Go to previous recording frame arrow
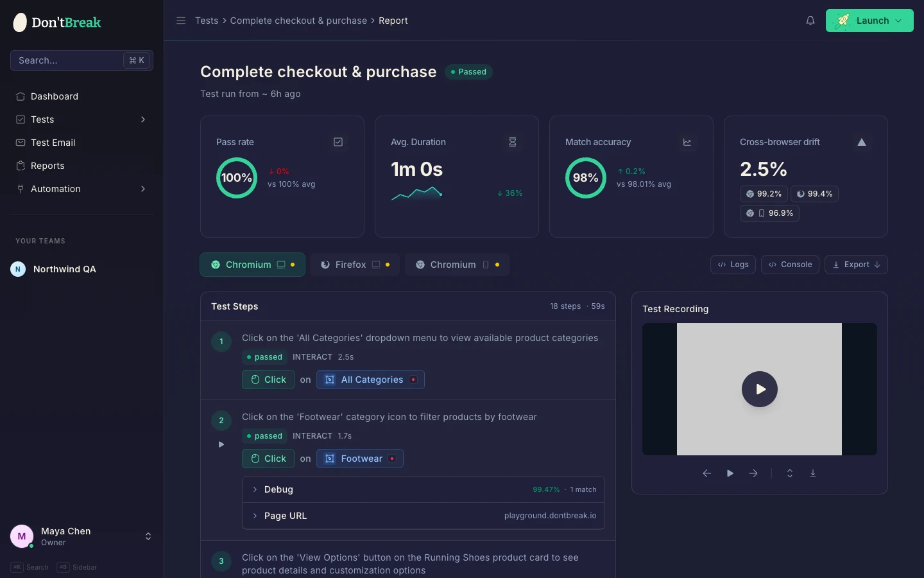 707,473
